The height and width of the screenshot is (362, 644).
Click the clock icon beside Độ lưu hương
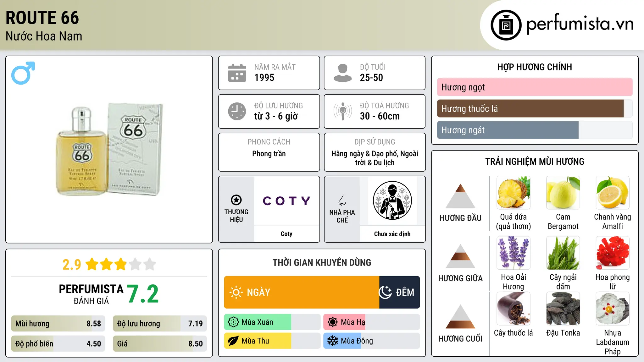(237, 111)
